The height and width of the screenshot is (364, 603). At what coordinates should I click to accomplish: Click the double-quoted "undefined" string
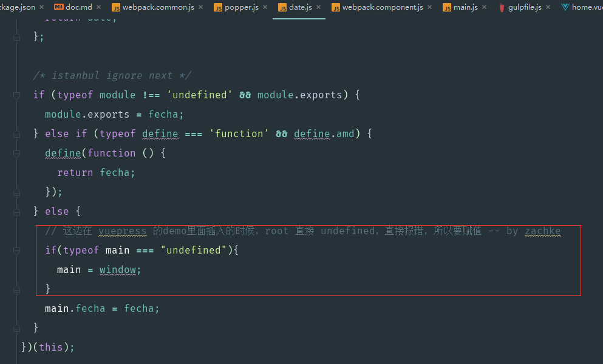click(194, 250)
